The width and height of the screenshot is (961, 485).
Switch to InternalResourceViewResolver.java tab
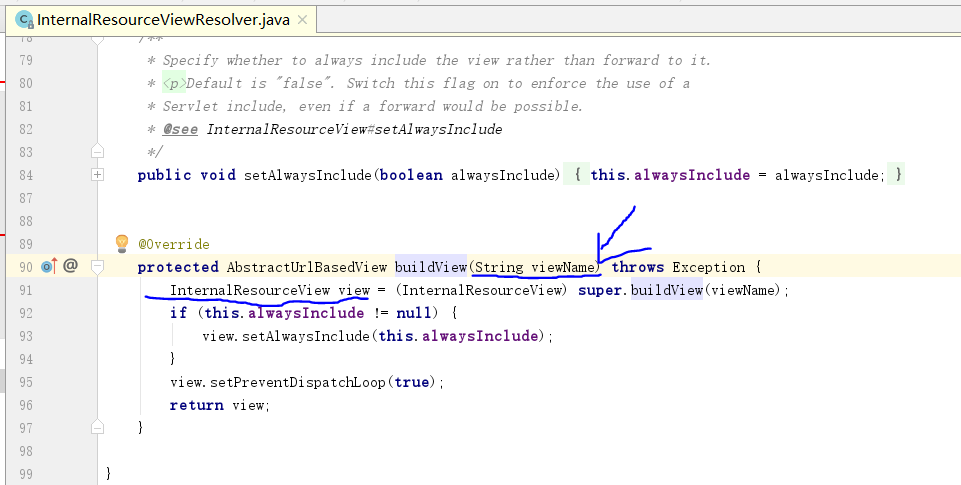(162, 20)
